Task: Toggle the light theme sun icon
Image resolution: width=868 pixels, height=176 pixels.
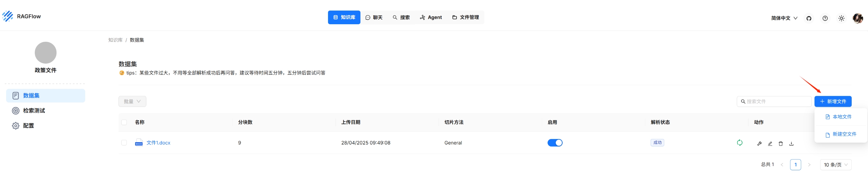Action: [x=841, y=18]
